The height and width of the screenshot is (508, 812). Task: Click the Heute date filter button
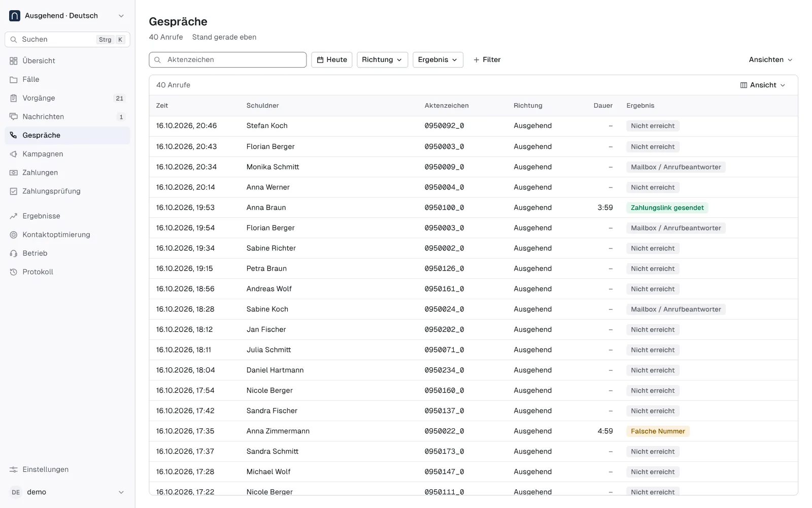click(x=332, y=59)
